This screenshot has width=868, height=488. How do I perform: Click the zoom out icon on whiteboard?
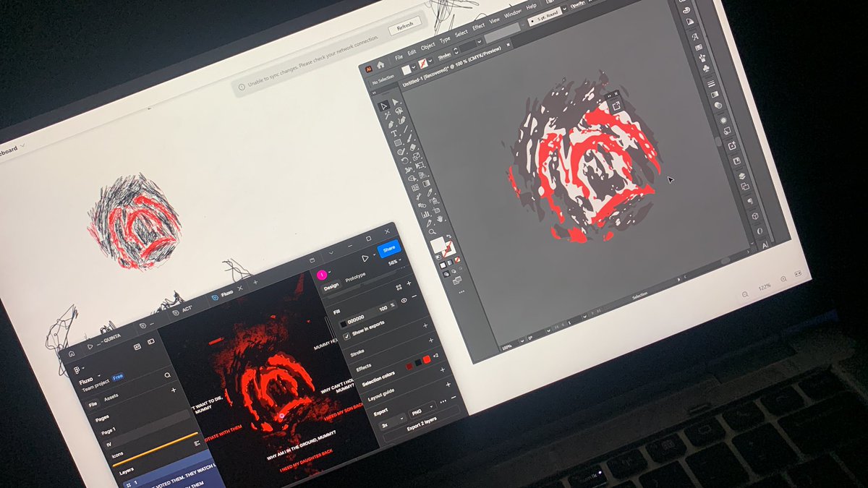pos(746,294)
